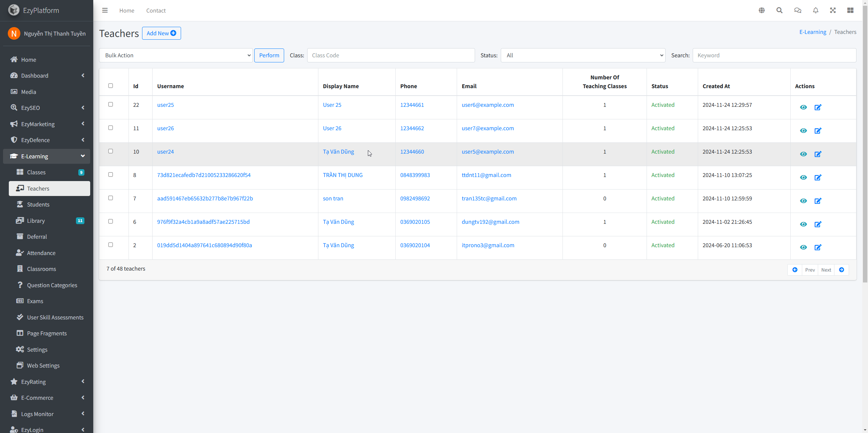Open the language globe icon
Viewport: 868px width, 433px height.
click(762, 11)
